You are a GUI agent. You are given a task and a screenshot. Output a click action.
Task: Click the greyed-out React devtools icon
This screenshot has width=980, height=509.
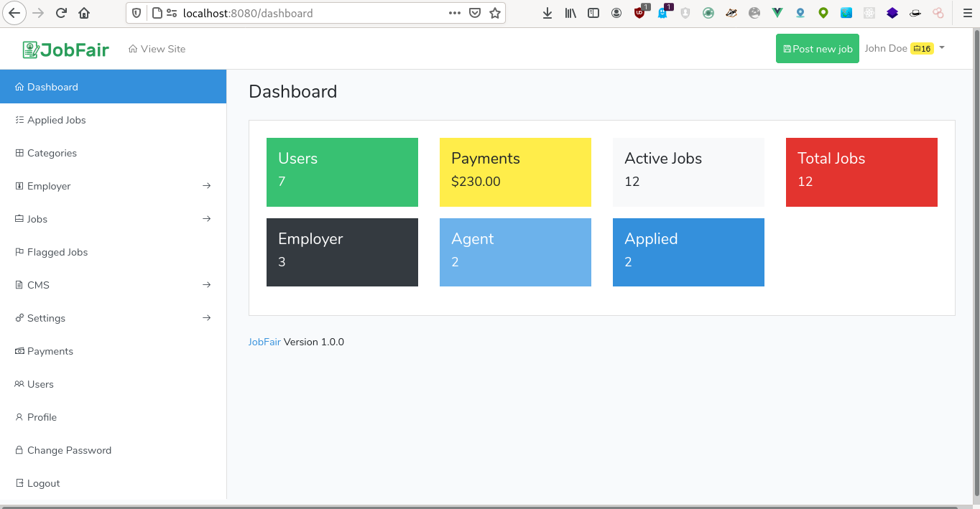[x=869, y=13]
